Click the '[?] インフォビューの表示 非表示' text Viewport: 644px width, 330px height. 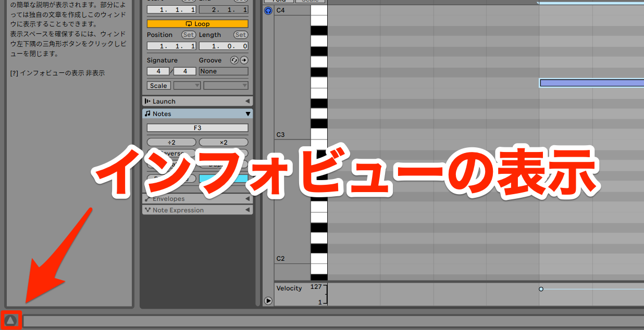(x=57, y=73)
